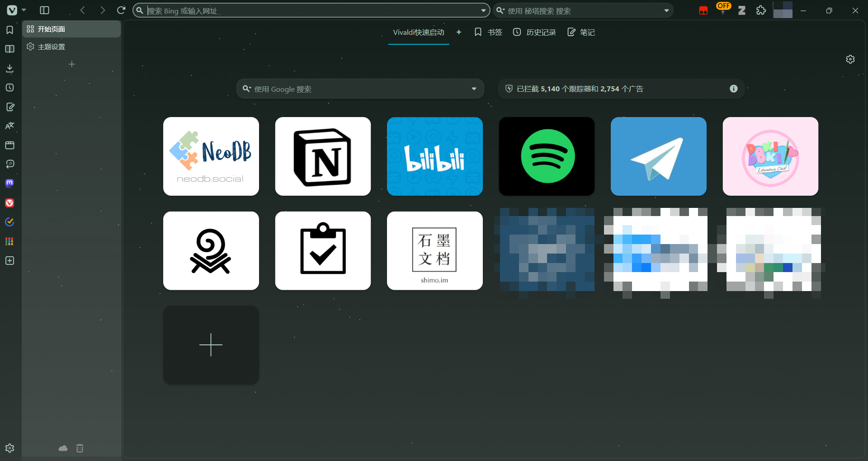Viewport: 868px width, 461px height.
Task: Expand the address bar history dropdown
Action: pos(483,10)
